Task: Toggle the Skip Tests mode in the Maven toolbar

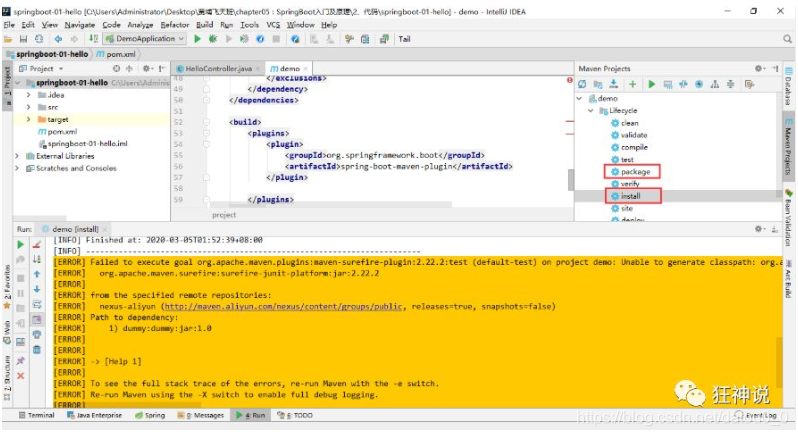Action: pyautogui.click(x=699, y=84)
